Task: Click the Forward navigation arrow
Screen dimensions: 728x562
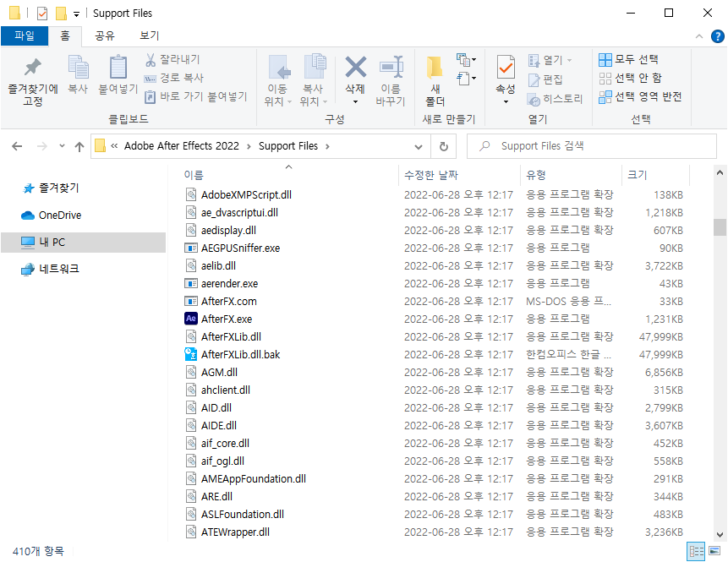Action: point(41,147)
